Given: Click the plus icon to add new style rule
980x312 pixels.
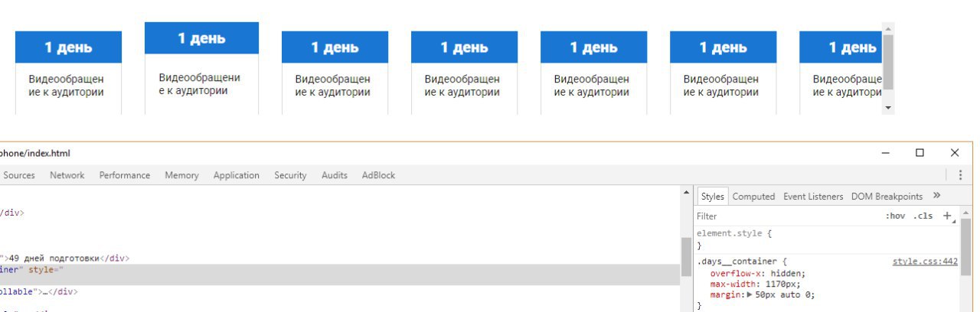Looking at the screenshot, I should pyautogui.click(x=947, y=216).
